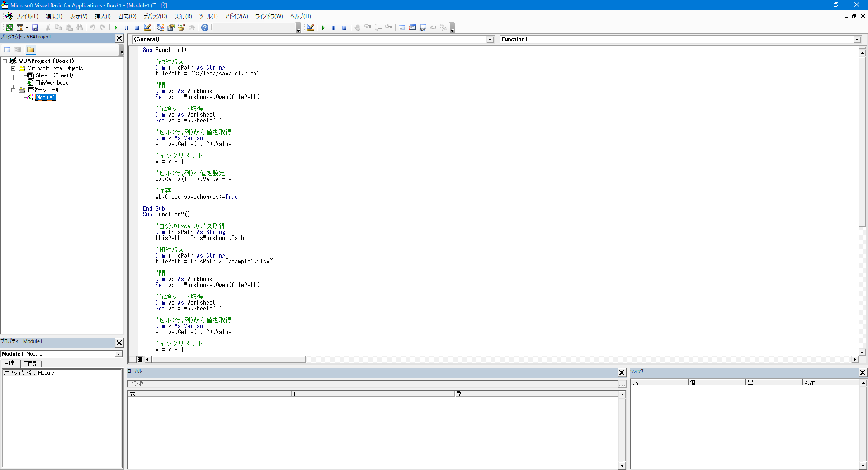
Task: Switch to Full Module View at code pane bottom
Action: click(140, 359)
